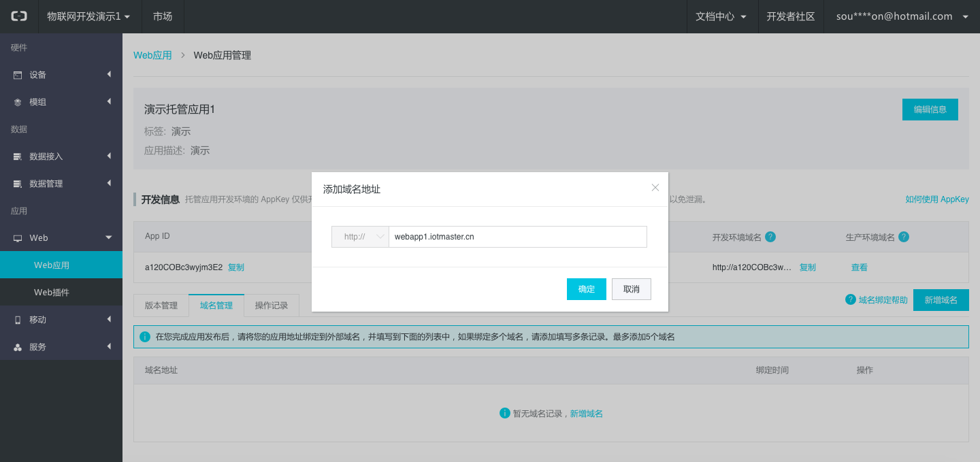
Task: Close the 添加域名地址 dialog with X
Action: click(655, 188)
